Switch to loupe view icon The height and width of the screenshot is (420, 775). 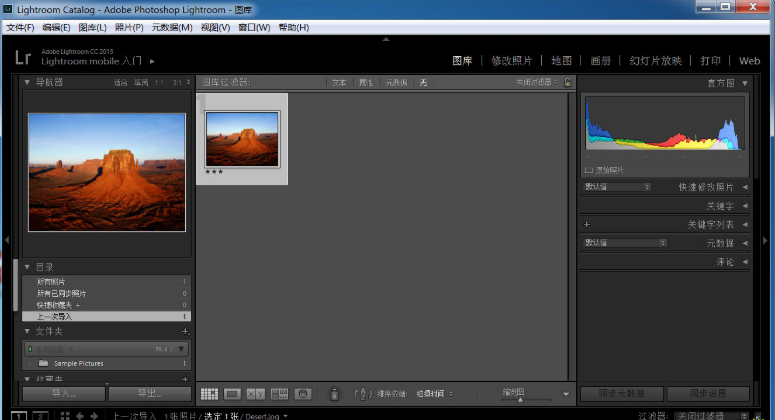click(x=232, y=394)
